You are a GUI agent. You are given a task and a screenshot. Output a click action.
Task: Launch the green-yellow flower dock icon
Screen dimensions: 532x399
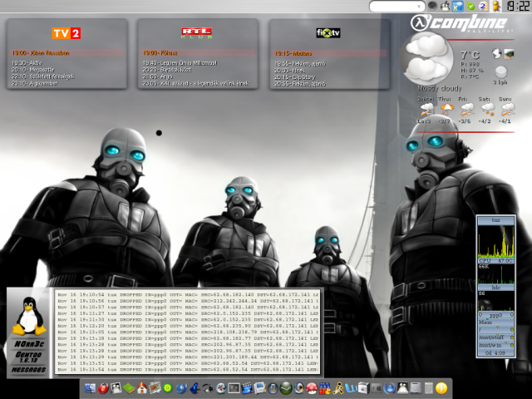pos(168,388)
